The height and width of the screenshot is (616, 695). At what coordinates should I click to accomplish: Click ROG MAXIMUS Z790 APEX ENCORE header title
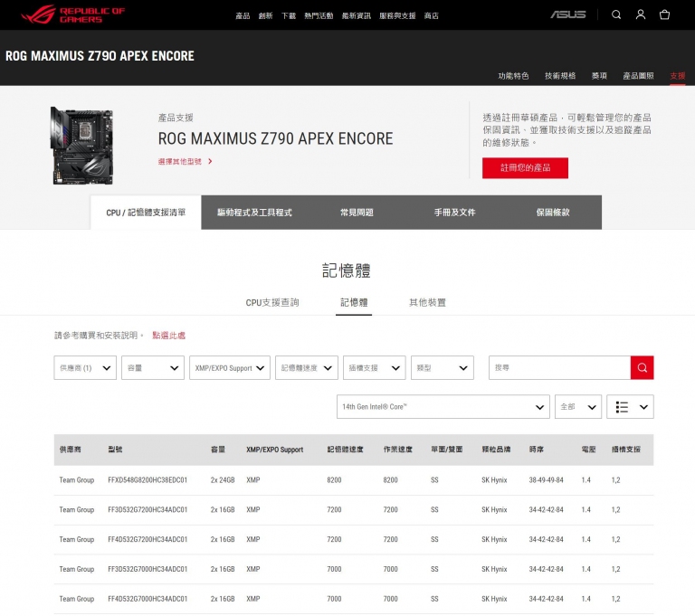100,56
